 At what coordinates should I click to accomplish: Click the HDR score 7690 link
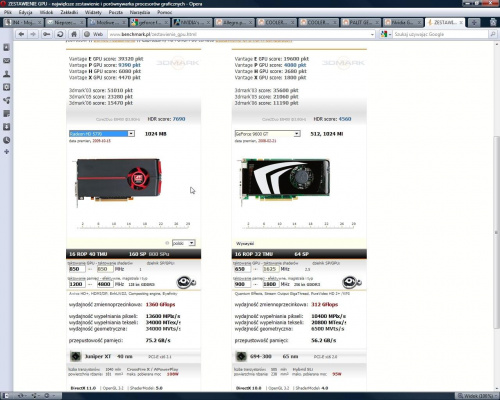[x=179, y=119]
